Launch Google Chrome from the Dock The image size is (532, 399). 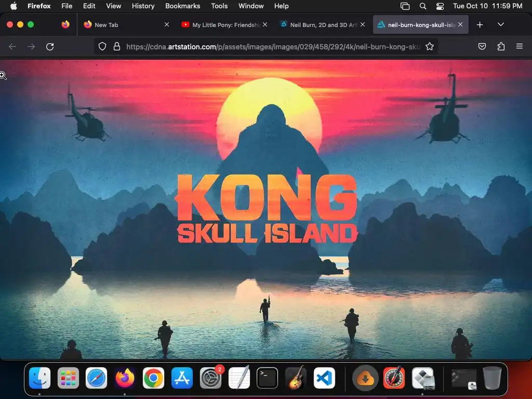[x=153, y=378]
